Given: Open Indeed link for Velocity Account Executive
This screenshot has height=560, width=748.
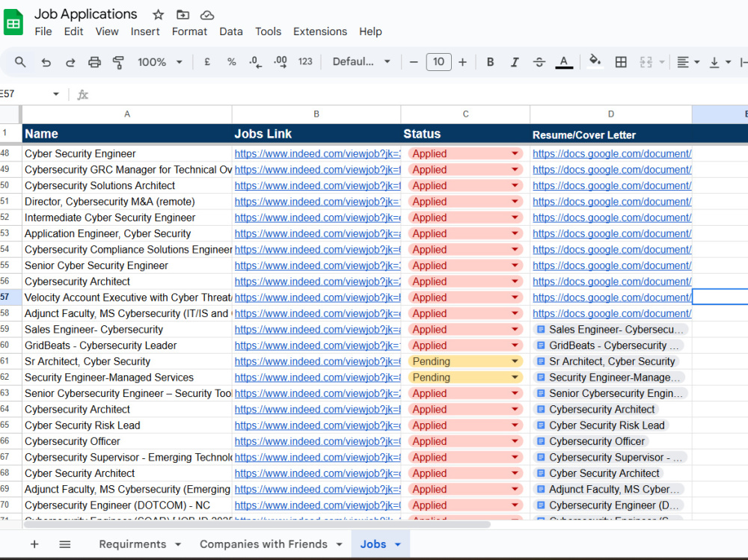Looking at the screenshot, I should click(x=317, y=298).
